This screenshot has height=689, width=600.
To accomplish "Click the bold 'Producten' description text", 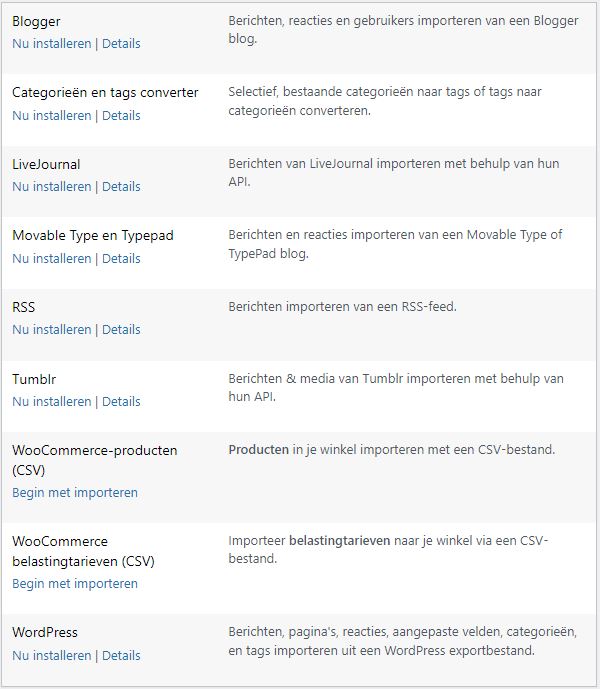I will [x=258, y=450].
